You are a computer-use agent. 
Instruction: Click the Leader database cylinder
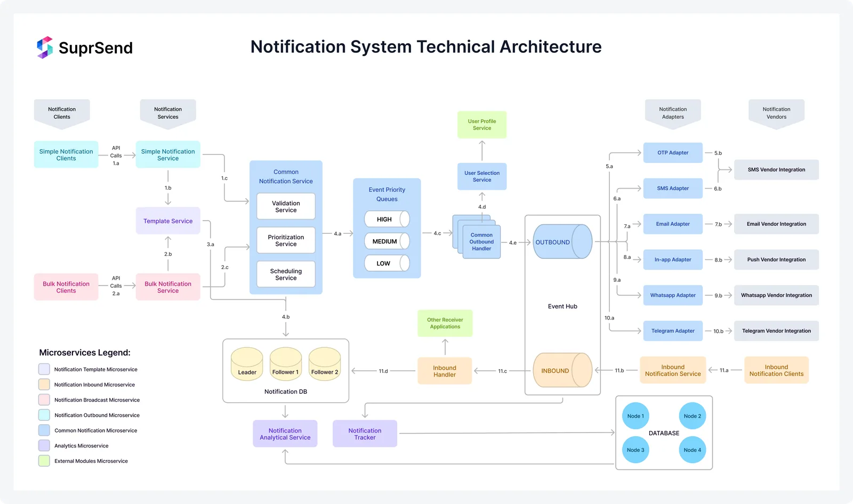coord(247,364)
